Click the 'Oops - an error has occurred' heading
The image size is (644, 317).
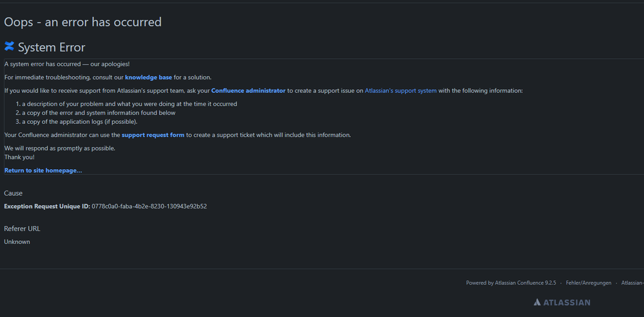click(x=83, y=22)
